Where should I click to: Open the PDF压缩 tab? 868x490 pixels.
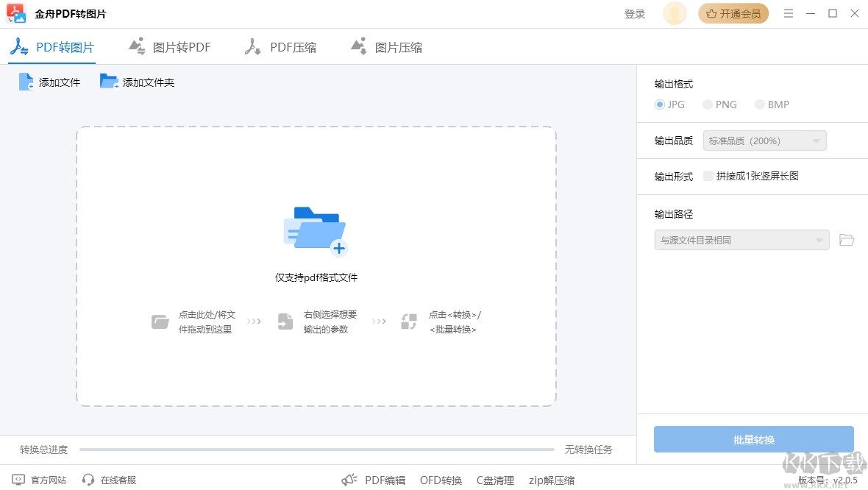pyautogui.click(x=281, y=46)
